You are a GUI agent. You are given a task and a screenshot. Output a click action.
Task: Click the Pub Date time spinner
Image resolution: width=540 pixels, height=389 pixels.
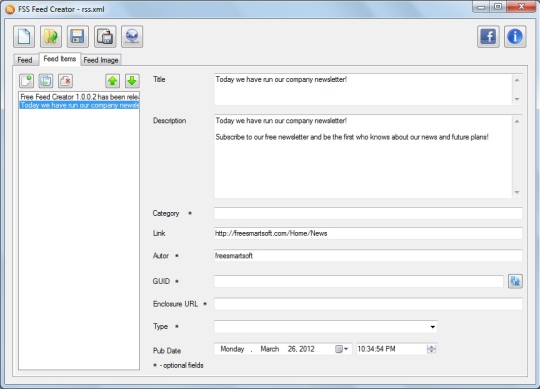pyautogui.click(x=431, y=349)
